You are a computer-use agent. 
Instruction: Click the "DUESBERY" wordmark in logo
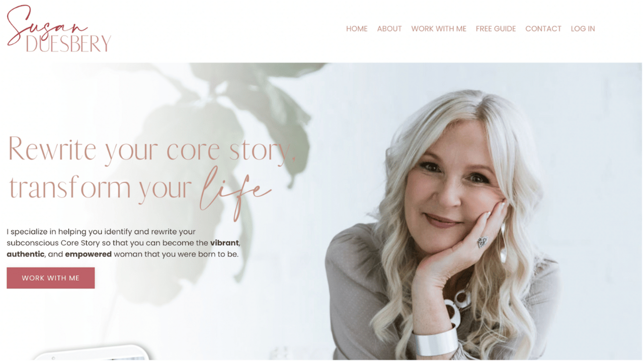68,44
